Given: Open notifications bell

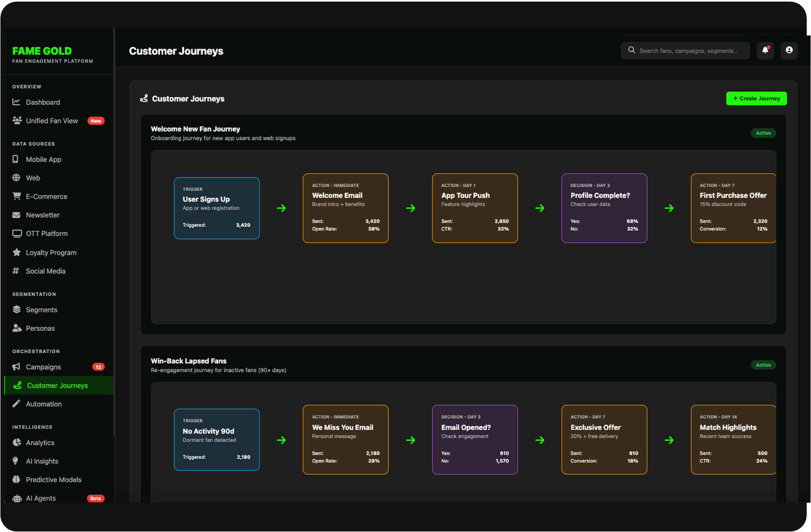Looking at the screenshot, I should coord(765,51).
